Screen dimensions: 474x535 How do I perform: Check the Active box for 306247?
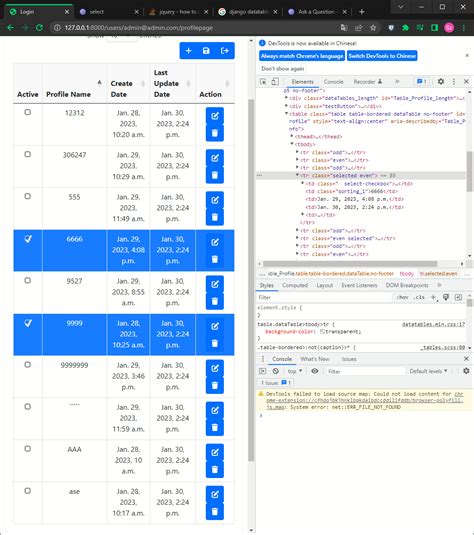pos(28,154)
